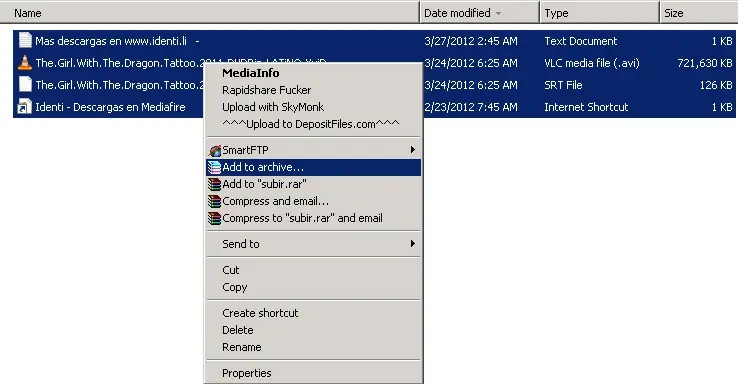Select Rename in the context menu
The width and height of the screenshot is (739, 384).
point(313,347)
